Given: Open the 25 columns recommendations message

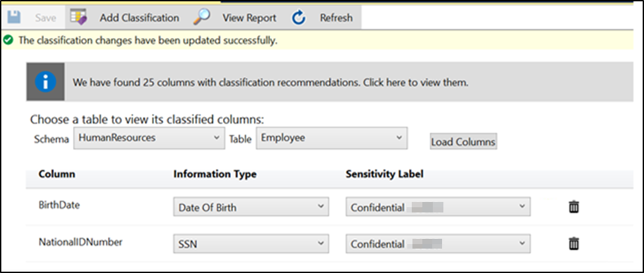Looking at the screenshot, I should coord(270,84).
